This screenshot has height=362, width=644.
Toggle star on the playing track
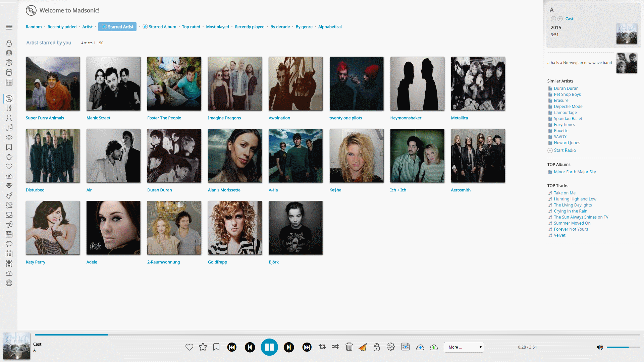tap(203, 347)
